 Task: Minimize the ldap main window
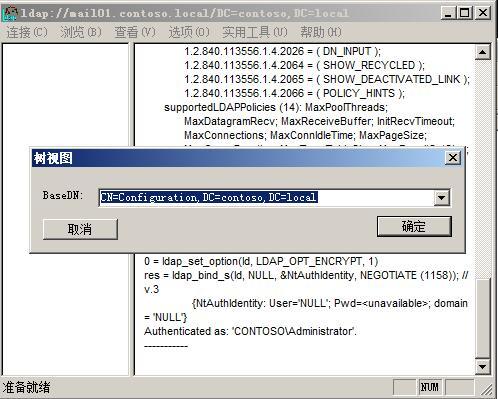point(448,13)
